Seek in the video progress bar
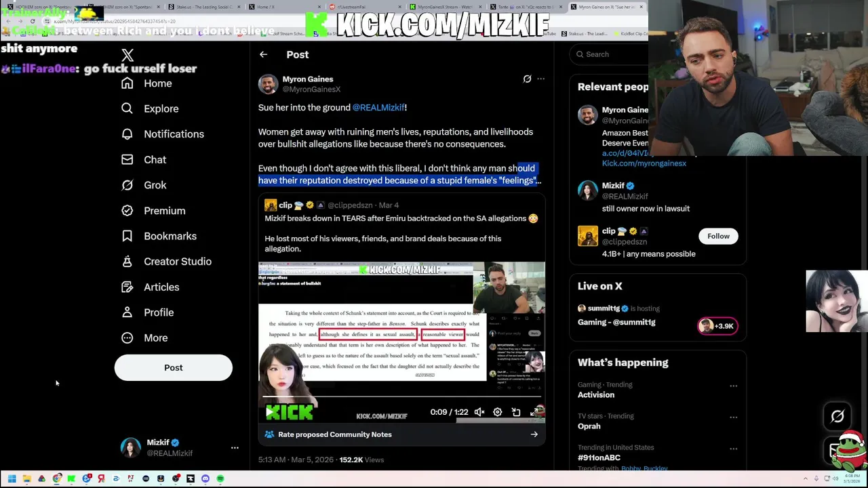This screenshot has width=868, height=488. 401,397
